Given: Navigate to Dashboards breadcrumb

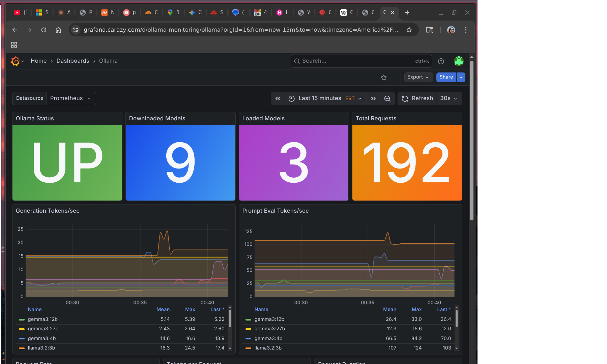Looking at the screenshot, I should point(73,61).
